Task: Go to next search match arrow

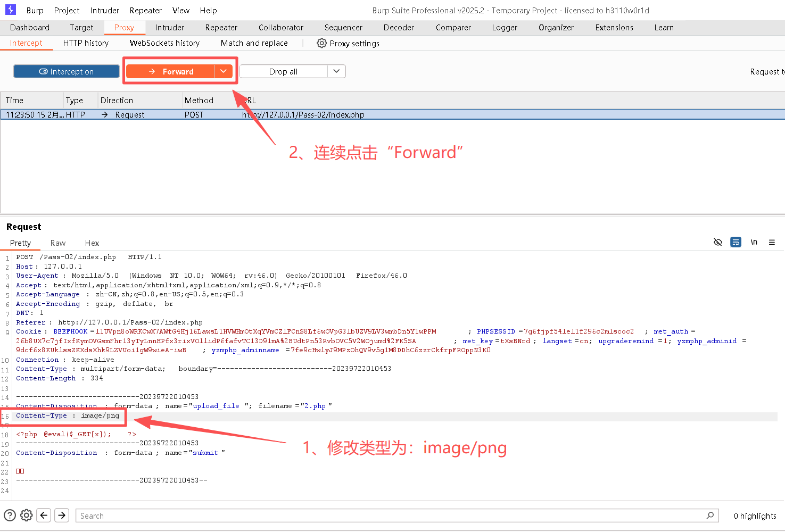Action: click(x=62, y=515)
